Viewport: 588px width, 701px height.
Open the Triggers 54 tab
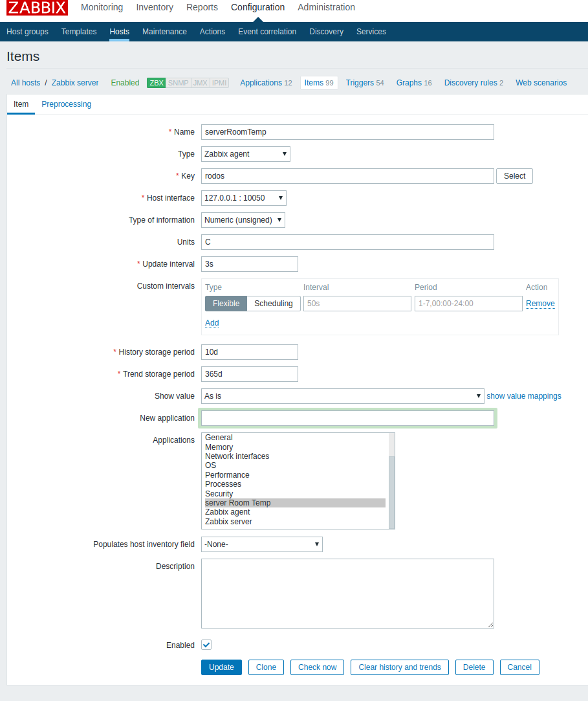(x=365, y=83)
